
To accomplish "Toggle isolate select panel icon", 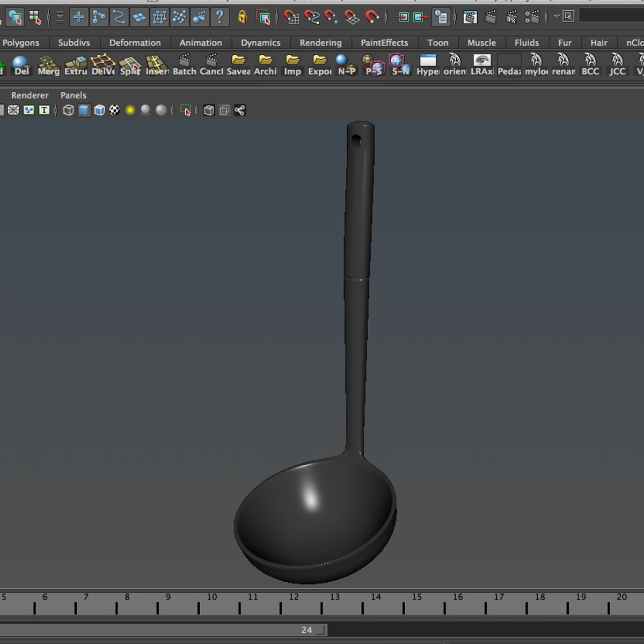I will (185, 110).
